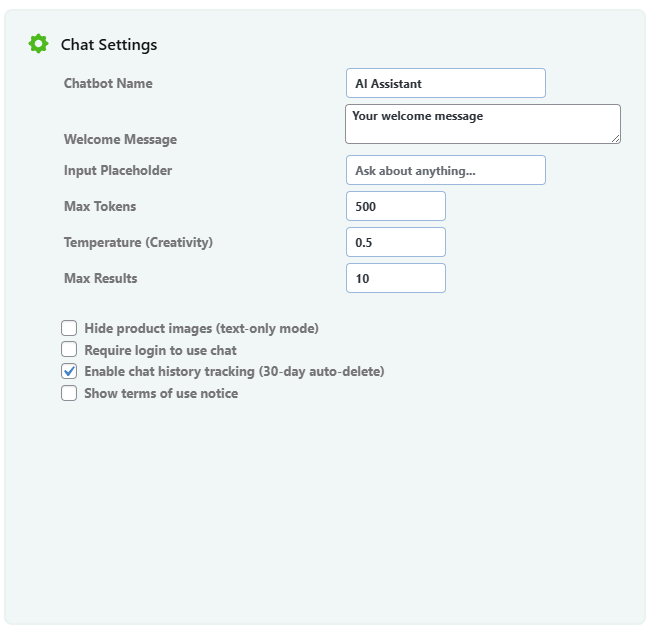Viewport: 652px width, 631px height.
Task: Grab the Welcome Message textarea resize handle
Action: pos(615,138)
